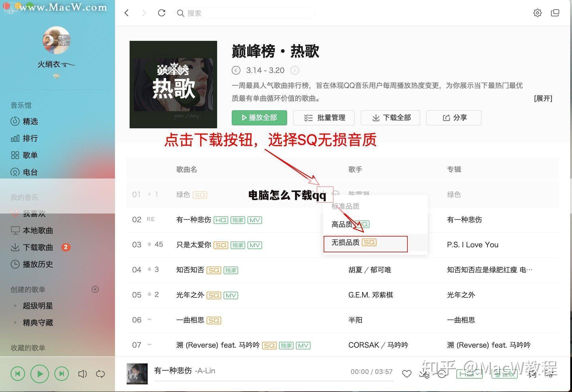Click the player bar download icon
Image resolution: width=572 pixels, height=392 pixels.
pyautogui.click(x=424, y=374)
